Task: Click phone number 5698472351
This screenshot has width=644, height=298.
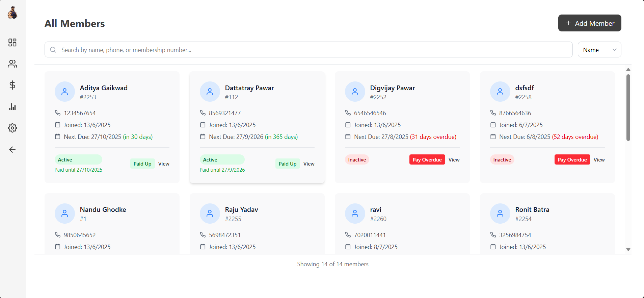Action: 225,235
